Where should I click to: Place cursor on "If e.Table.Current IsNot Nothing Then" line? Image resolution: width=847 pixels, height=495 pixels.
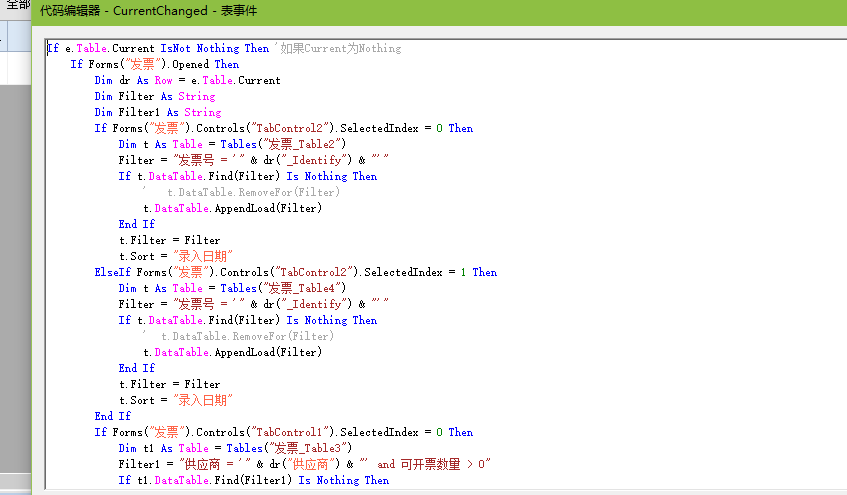158,48
